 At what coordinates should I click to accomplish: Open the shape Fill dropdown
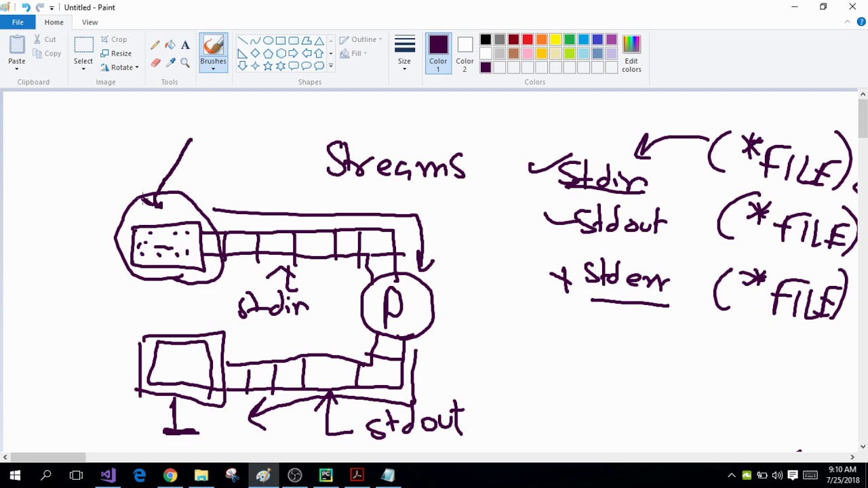pyautogui.click(x=353, y=54)
